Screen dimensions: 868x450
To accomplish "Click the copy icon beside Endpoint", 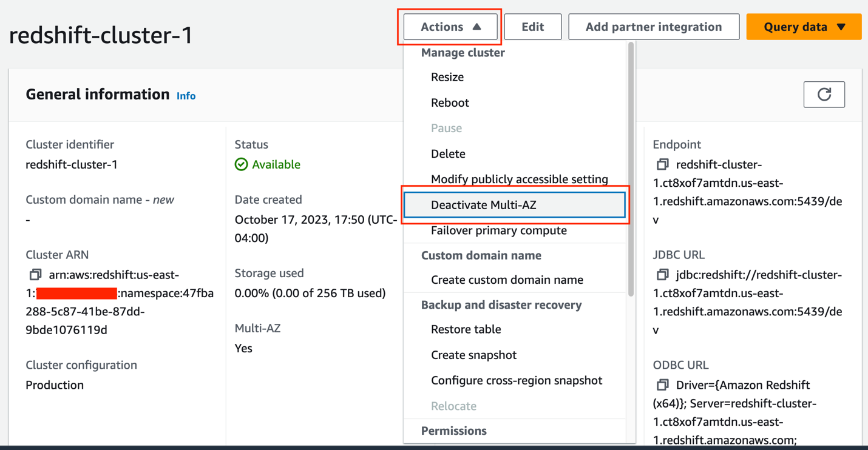I will coord(662,164).
